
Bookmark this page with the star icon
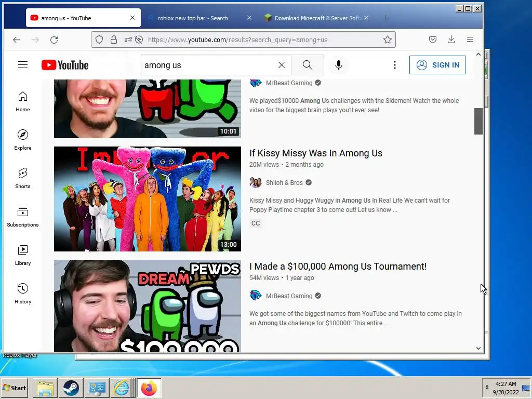(388, 39)
